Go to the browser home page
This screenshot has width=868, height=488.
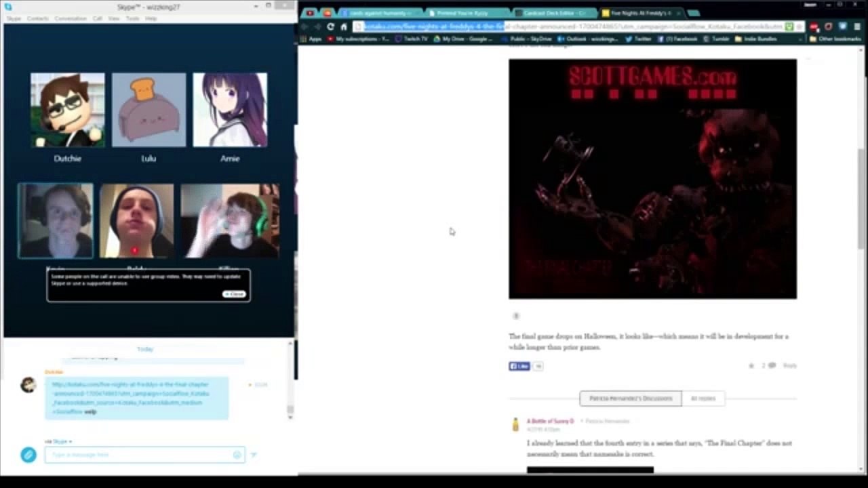(x=344, y=26)
